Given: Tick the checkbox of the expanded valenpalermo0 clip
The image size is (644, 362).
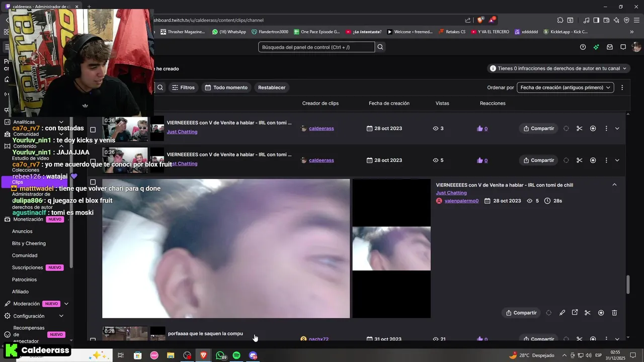Looking at the screenshot, I should [93, 182].
